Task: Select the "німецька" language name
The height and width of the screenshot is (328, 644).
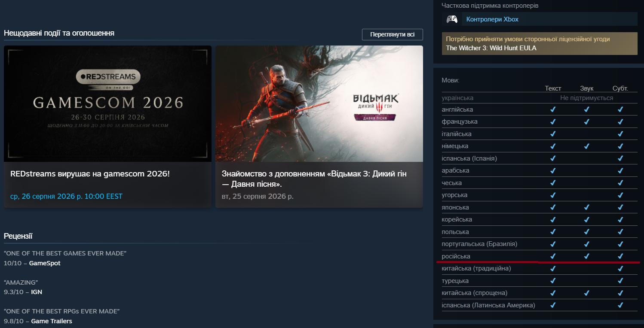Action: click(x=455, y=146)
